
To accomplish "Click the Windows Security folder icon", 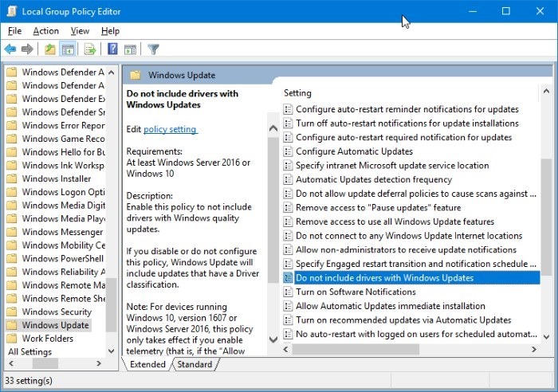I will pyautogui.click(x=12, y=312).
